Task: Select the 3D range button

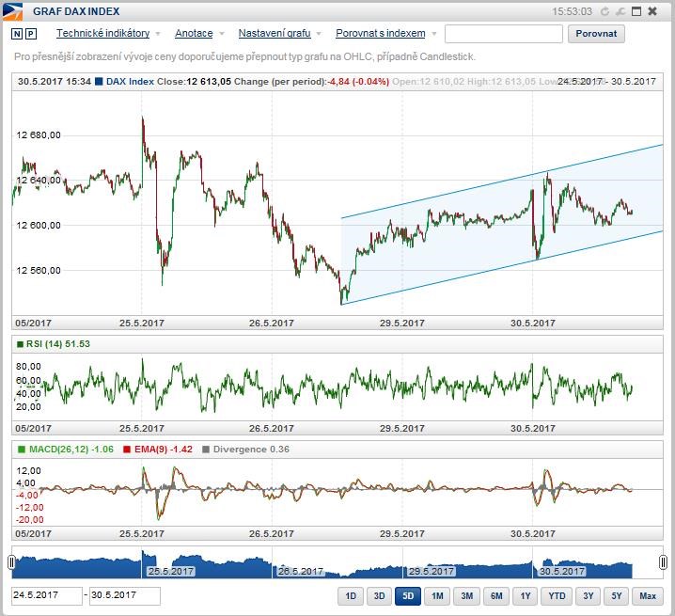Action: [x=379, y=595]
